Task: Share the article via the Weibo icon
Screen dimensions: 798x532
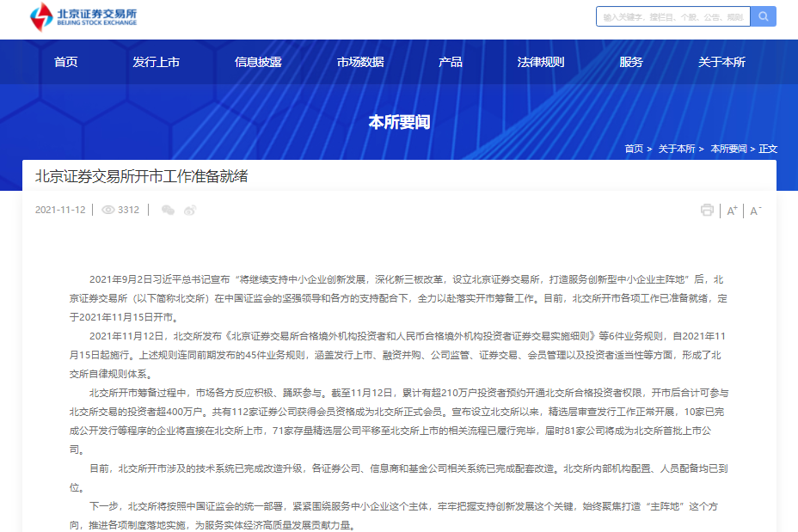Action: click(x=189, y=209)
